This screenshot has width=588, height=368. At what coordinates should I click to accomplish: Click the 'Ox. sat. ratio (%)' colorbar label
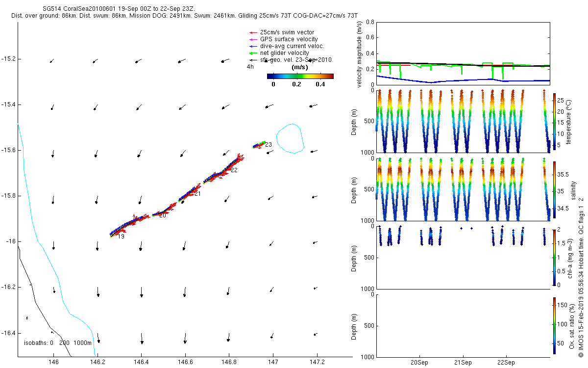572,326
